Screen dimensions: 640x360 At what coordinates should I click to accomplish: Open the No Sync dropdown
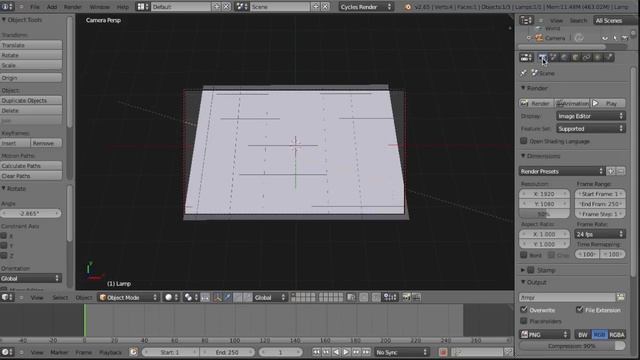[402, 352]
